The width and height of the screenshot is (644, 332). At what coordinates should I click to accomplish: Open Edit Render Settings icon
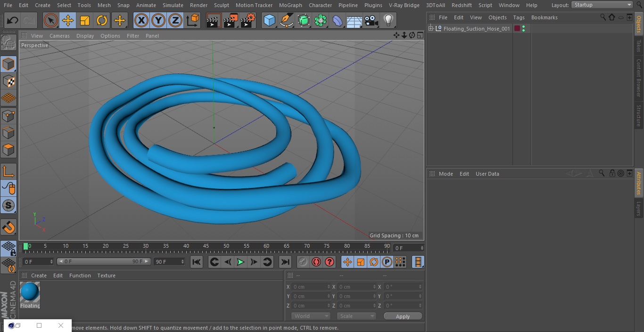[248, 21]
